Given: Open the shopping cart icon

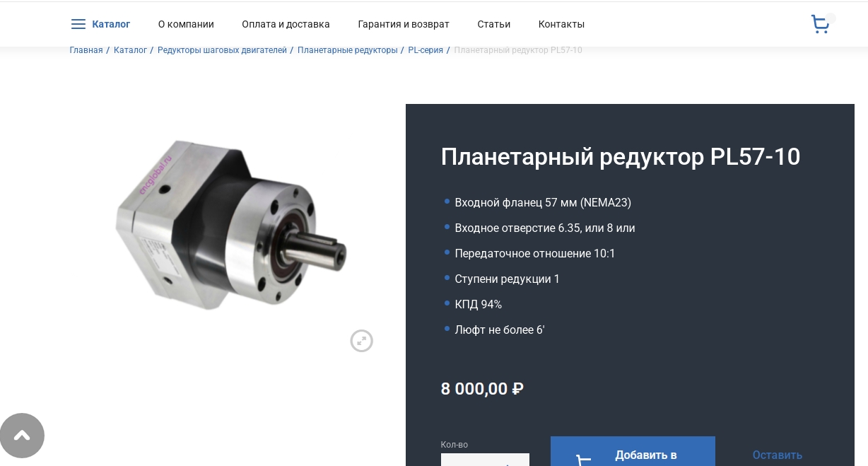Looking at the screenshot, I should click(x=820, y=24).
